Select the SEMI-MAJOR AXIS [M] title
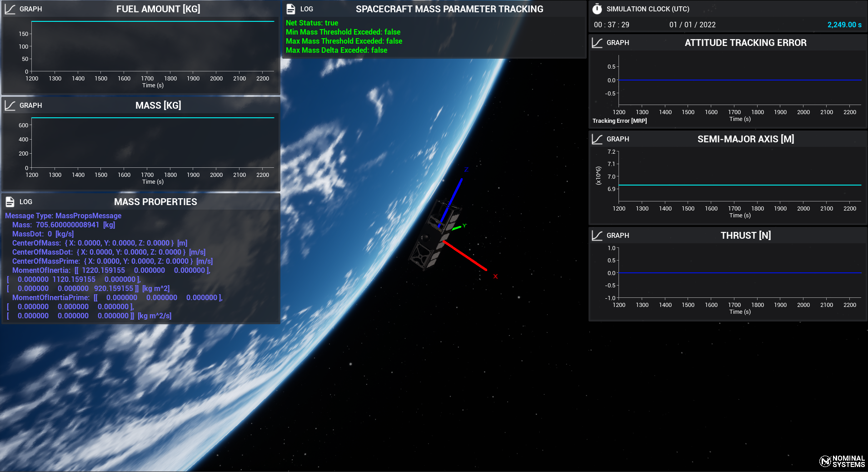The width and height of the screenshot is (868, 472). (x=746, y=139)
